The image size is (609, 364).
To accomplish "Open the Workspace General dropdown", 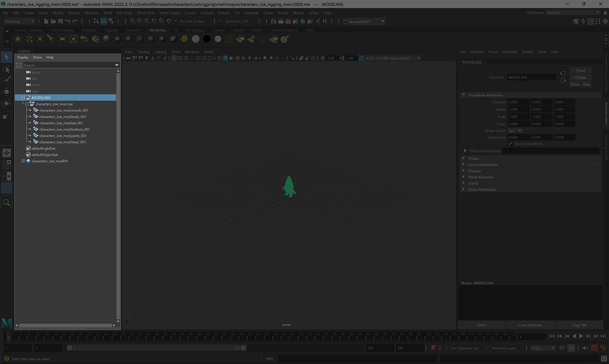I will (x=573, y=13).
